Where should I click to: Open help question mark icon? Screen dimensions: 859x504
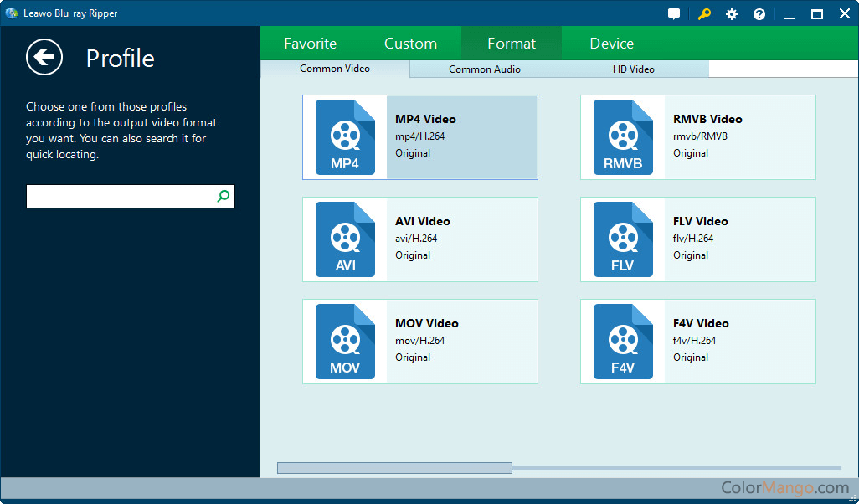click(x=759, y=14)
